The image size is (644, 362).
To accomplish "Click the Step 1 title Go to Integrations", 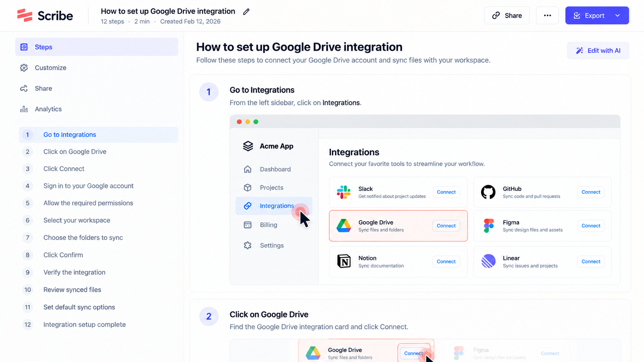I will pos(262,90).
